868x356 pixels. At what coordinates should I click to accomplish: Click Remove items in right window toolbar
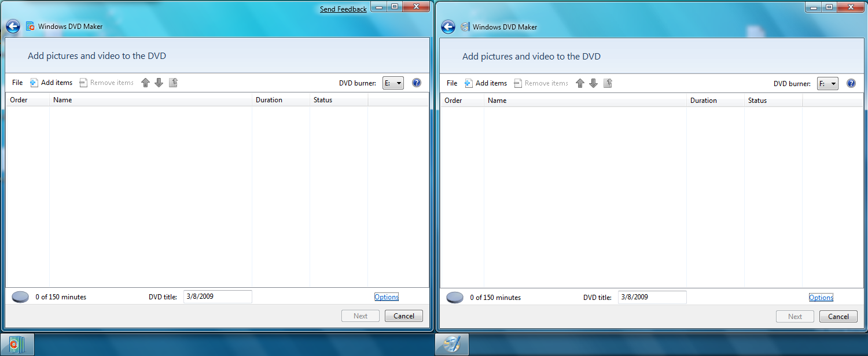tap(541, 83)
